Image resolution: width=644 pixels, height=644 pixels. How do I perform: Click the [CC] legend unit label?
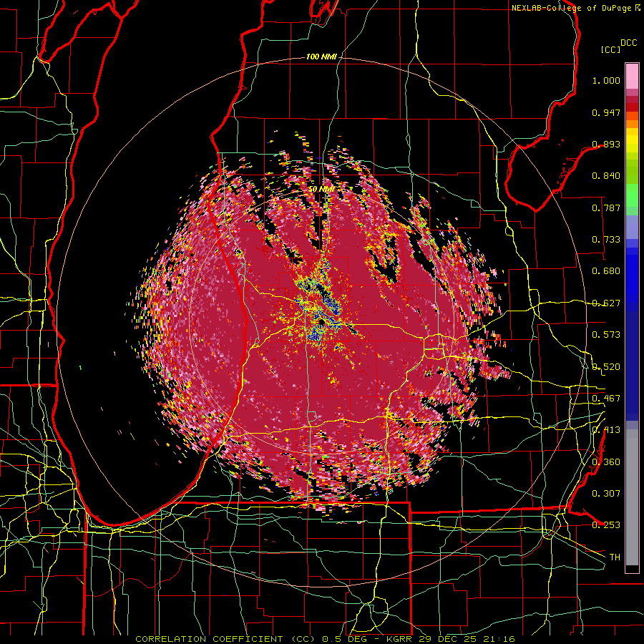[610, 49]
